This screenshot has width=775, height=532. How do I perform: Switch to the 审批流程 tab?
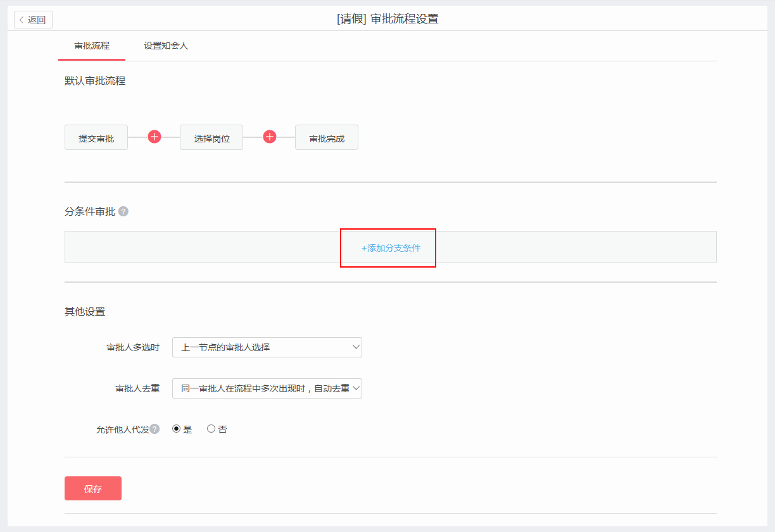coord(92,46)
